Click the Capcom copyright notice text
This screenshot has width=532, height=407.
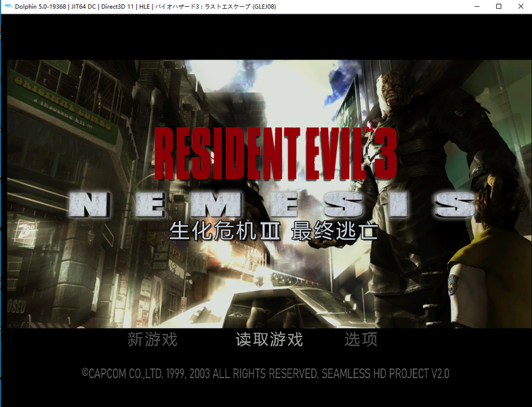(x=265, y=374)
